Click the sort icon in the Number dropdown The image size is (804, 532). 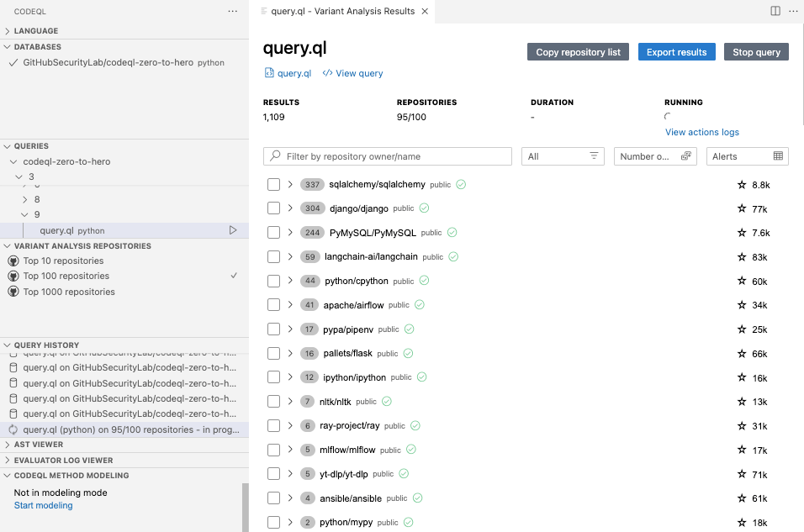(x=687, y=156)
